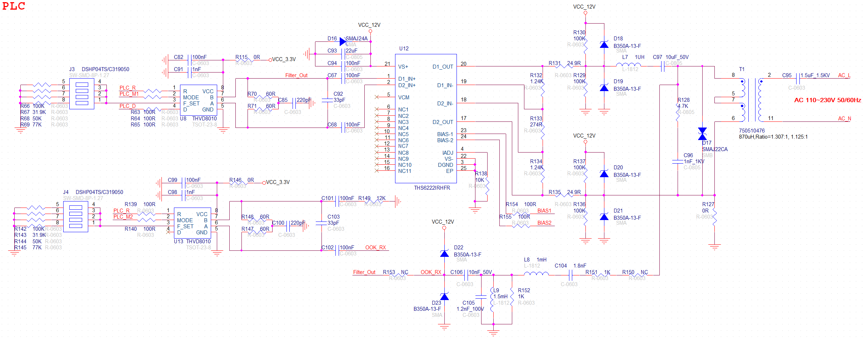Image resolution: width=868 pixels, height=339 pixels.
Task: Select the OOK_RX label next to C102
Action: pos(375,248)
